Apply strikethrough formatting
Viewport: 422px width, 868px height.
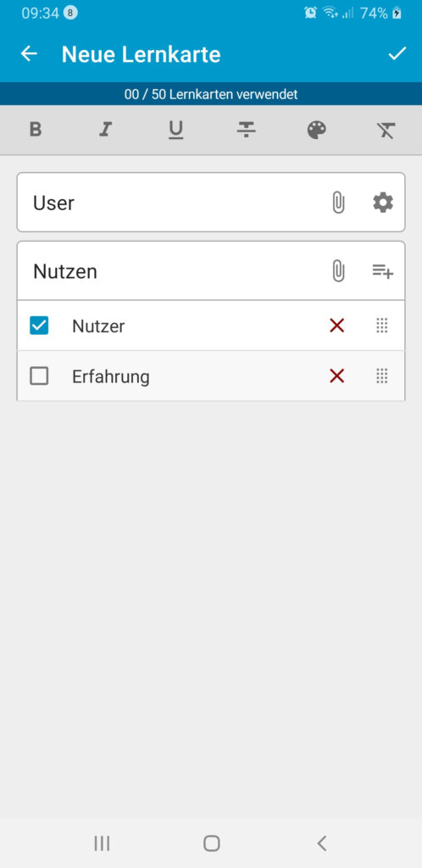pyautogui.click(x=246, y=130)
